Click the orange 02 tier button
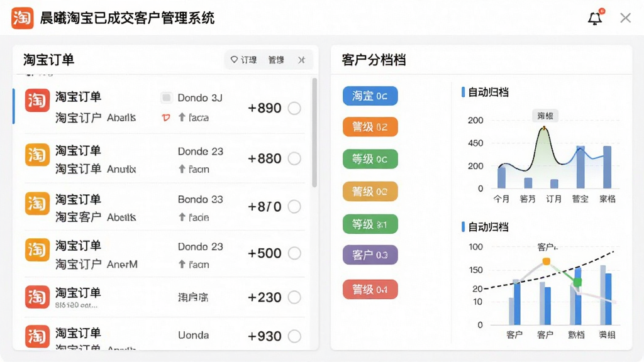The height and width of the screenshot is (362, 644). pyautogui.click(x=370, y=127)
